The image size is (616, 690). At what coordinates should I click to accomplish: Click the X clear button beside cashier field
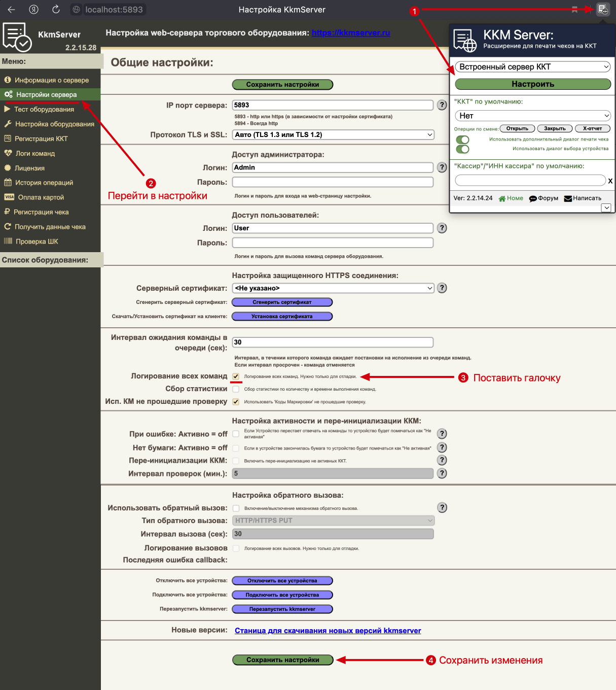(610, 181)
